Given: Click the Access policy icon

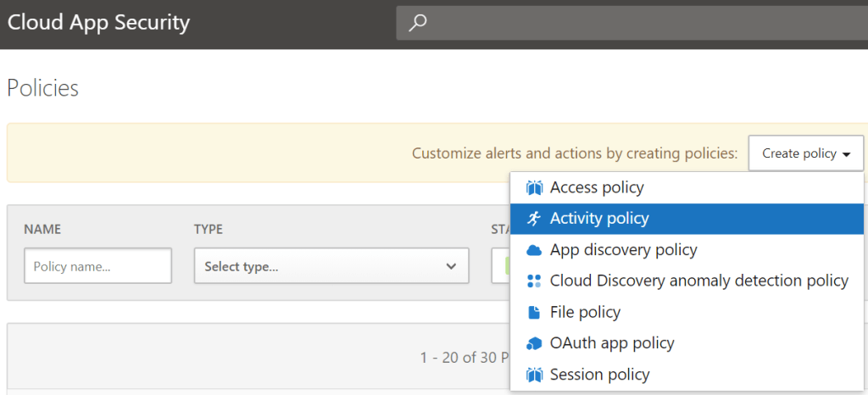Looking at the screenshot, I should pyautogui.click(x=534, y=187).
